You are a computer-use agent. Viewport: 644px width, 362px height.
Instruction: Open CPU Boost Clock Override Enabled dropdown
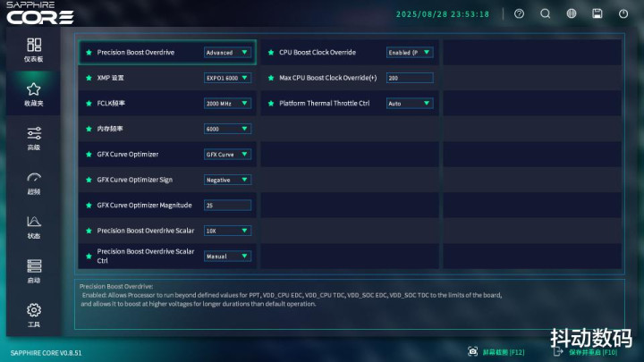click(x=410, y=53)
